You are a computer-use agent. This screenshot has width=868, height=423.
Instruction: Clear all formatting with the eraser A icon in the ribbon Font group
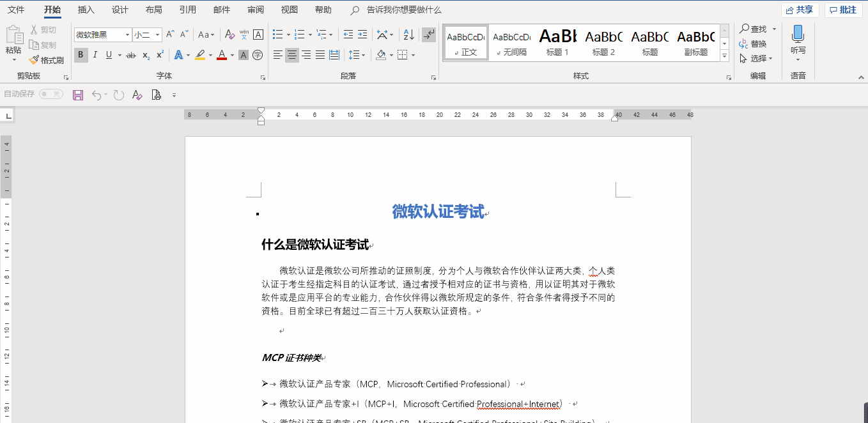click(x=230, y=35)
